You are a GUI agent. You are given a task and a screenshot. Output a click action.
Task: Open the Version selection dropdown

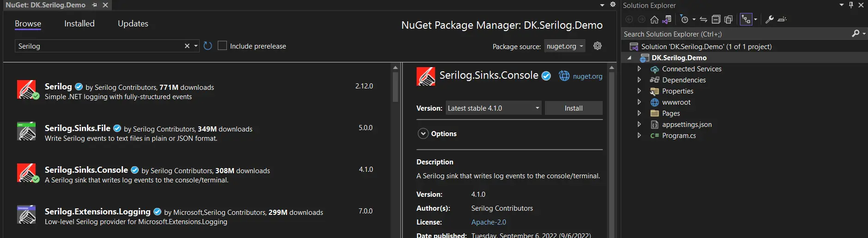point(494,108)
